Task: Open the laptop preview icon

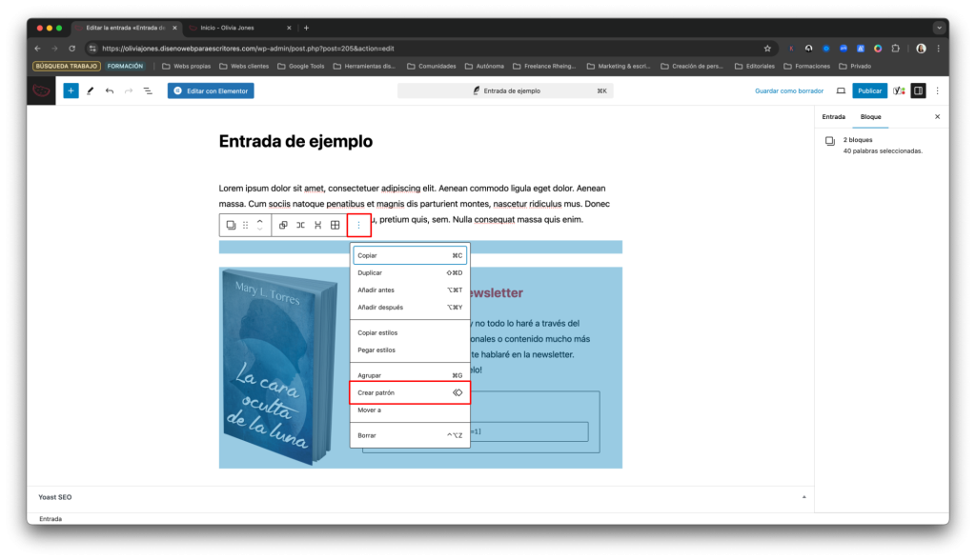Action: 841,90
